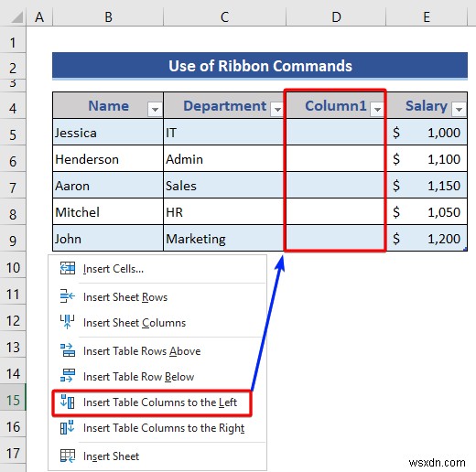Choose Insert Sheet menu text

tap(111, 456)
